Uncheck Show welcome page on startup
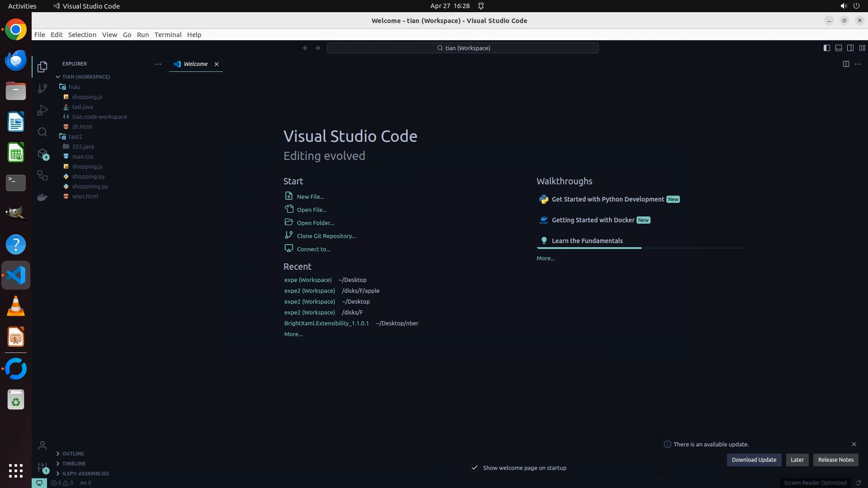 click(x=475, y=468)
